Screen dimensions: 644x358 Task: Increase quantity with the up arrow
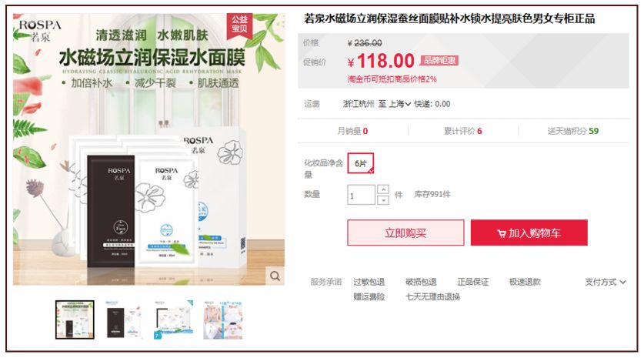[383, 189]
